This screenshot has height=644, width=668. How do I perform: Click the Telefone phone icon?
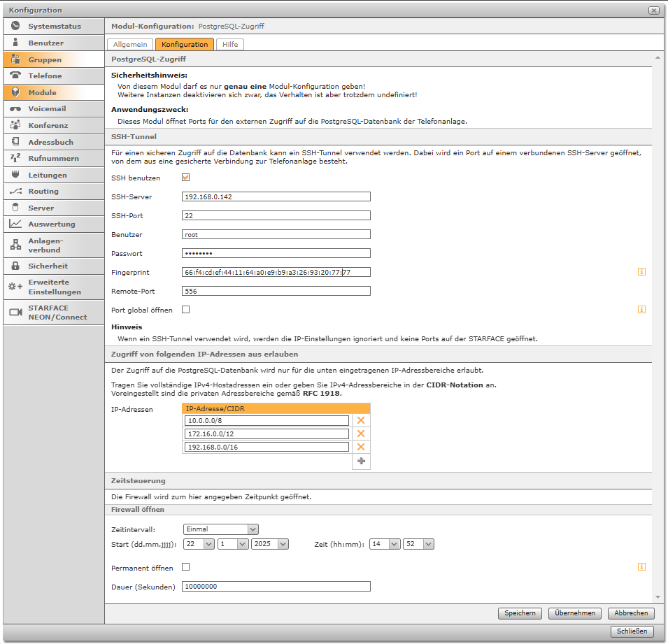coord(15,76)
